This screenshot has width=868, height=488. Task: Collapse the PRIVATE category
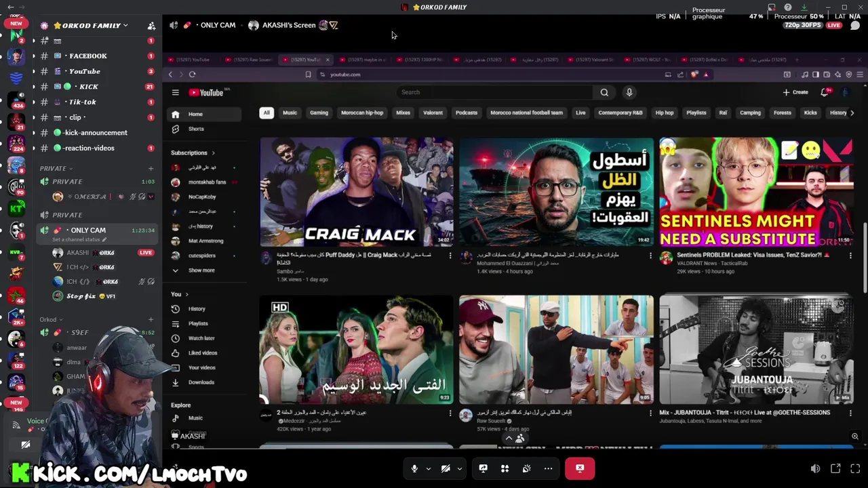click(x=56, y=168)
